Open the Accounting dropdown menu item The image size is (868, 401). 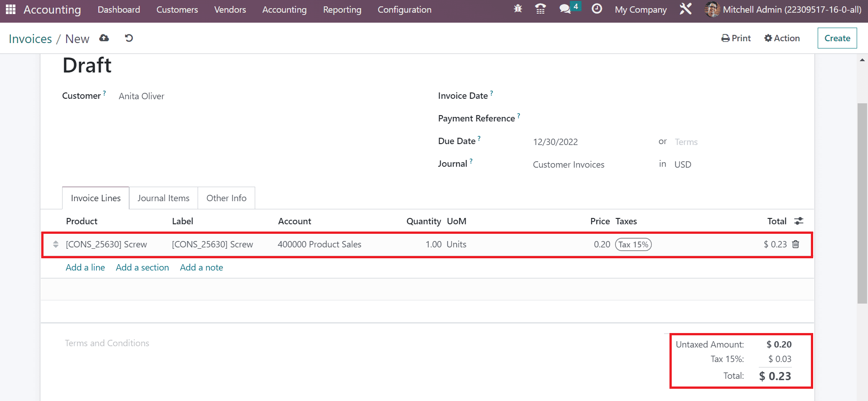285,10
